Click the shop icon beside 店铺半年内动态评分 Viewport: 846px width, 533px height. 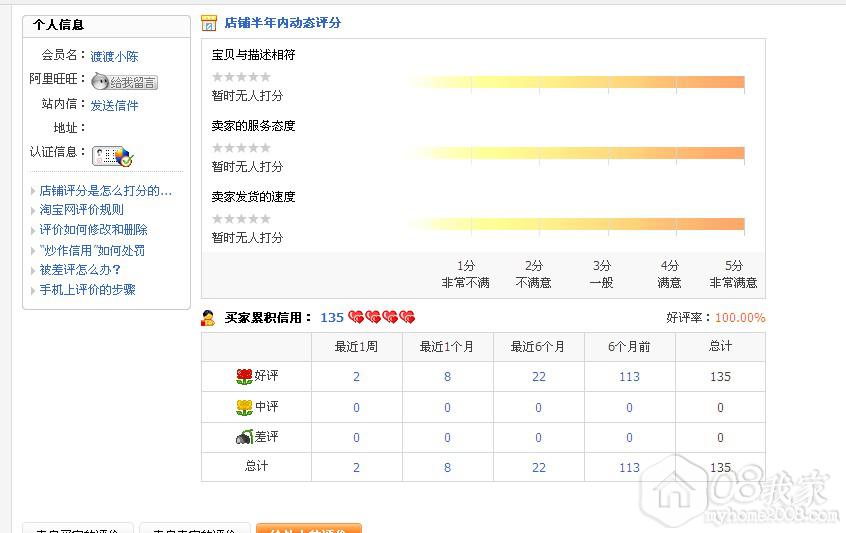[x=209, y=23]
